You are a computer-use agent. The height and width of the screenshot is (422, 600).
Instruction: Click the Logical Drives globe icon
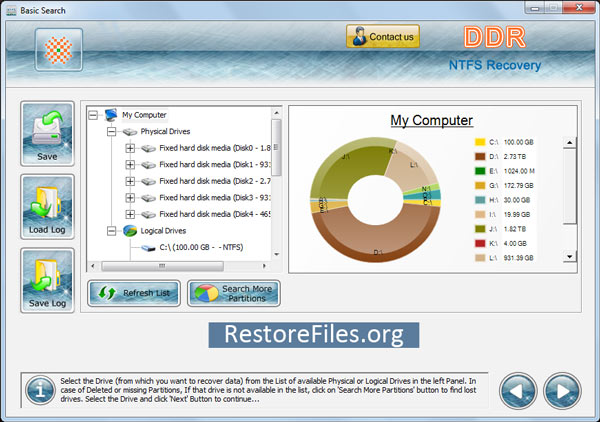click(130, 231)
